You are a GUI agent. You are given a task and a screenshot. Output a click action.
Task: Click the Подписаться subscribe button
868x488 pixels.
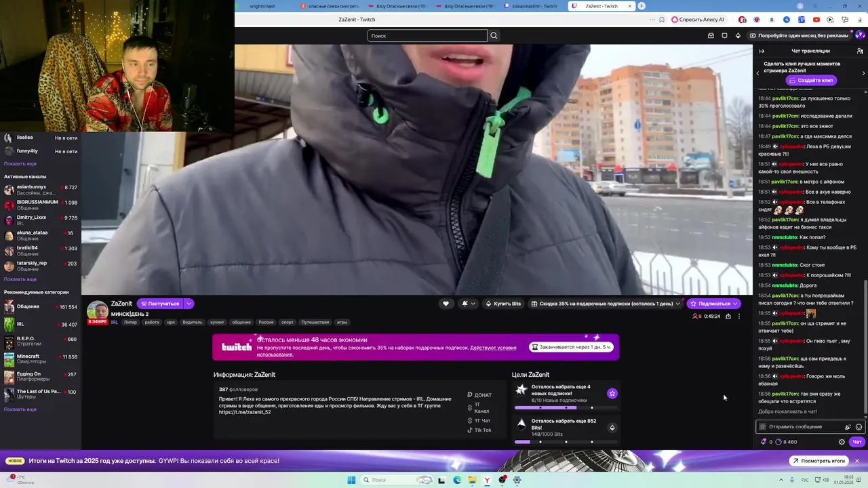(x=713, y=304)
